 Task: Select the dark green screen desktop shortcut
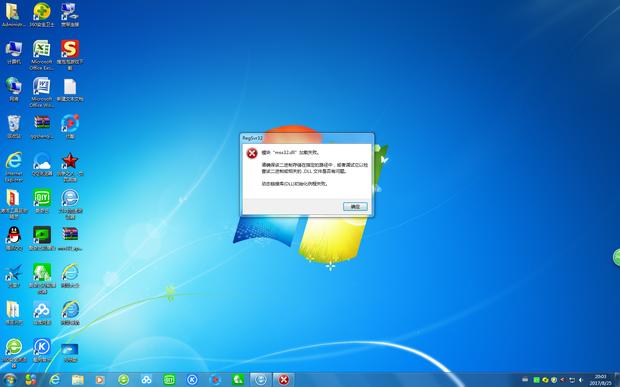coord(42,238)
